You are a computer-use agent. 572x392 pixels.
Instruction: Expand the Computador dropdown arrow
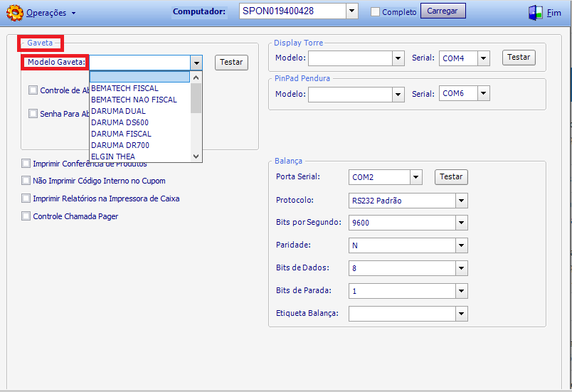351,11
